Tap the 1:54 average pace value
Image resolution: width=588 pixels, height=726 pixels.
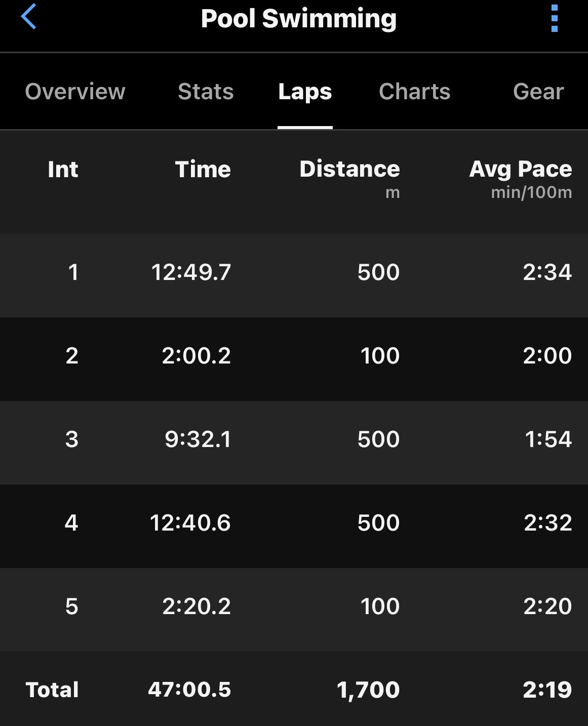click(548, 439)
